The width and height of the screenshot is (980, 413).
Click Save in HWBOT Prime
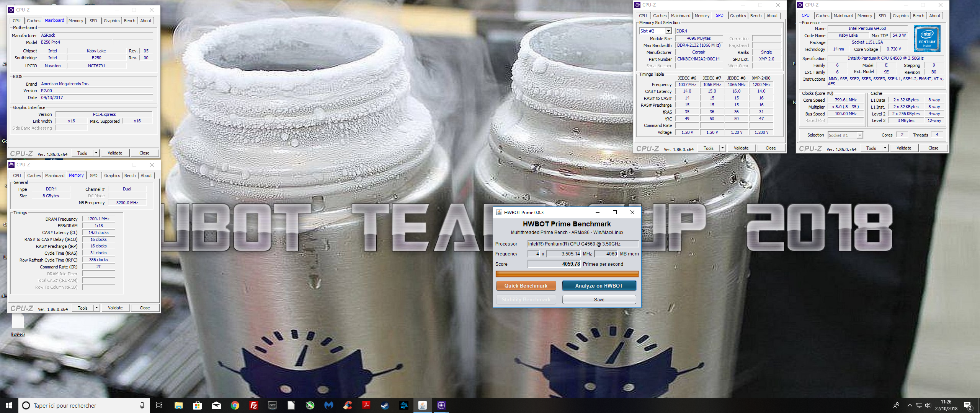coord(599,299)
